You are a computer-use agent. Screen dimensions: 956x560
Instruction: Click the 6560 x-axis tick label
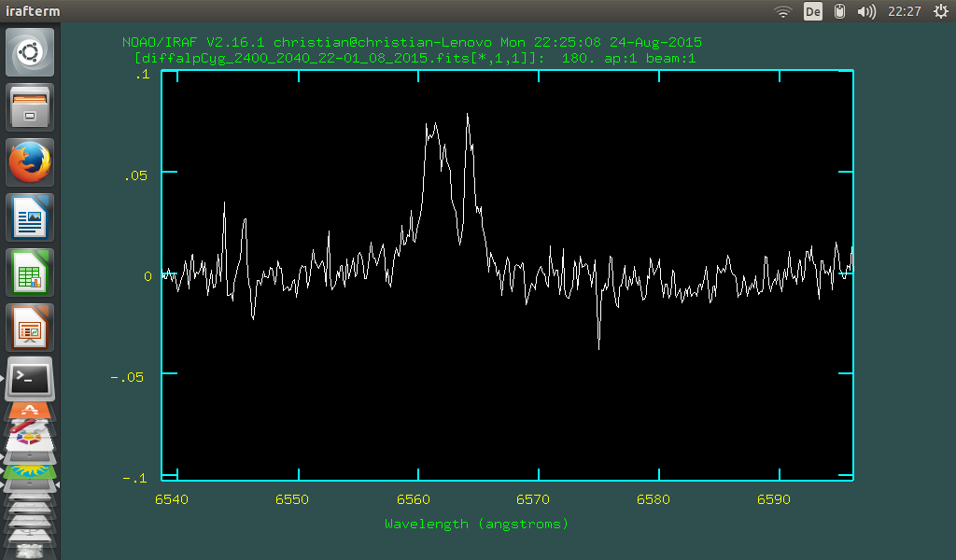(x=413, y=499)
